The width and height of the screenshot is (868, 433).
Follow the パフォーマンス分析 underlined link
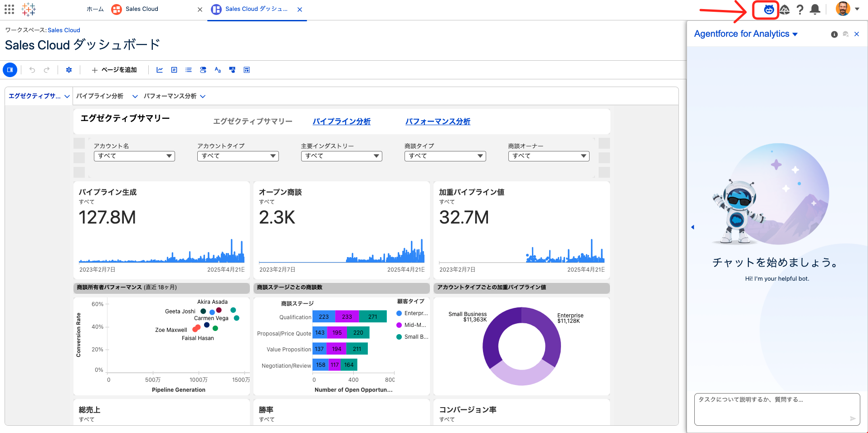[x=437, y=122]
